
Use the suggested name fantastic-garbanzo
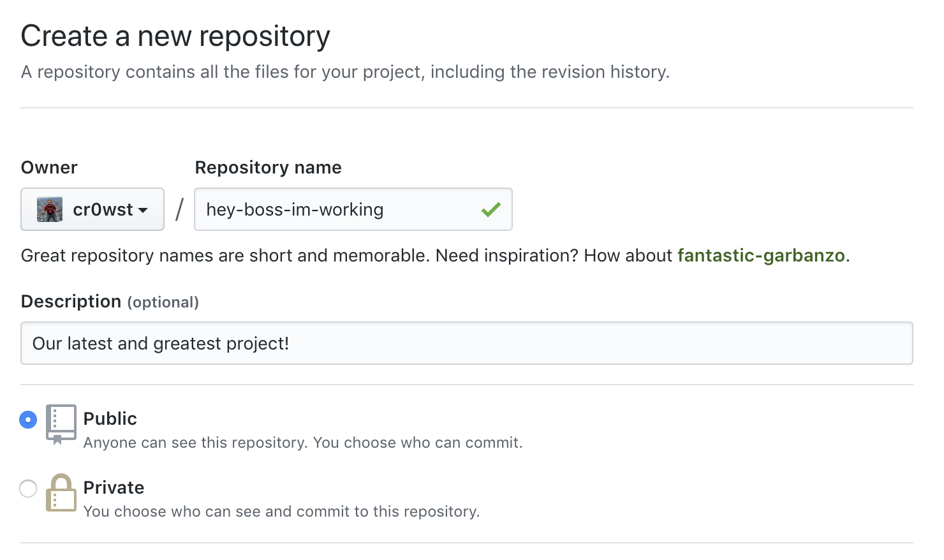[761, 255]
